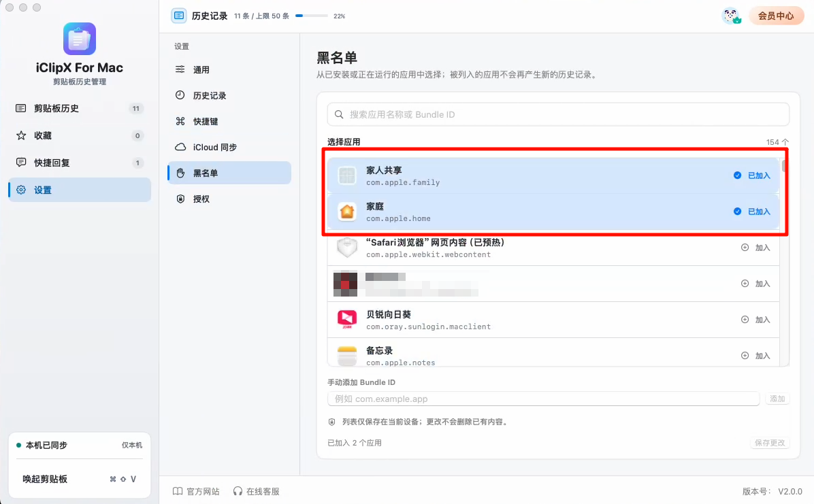Click the pixelated app thumbnail in the list
This screenshot has width=814, height=504.
click(x=345, y=284)
